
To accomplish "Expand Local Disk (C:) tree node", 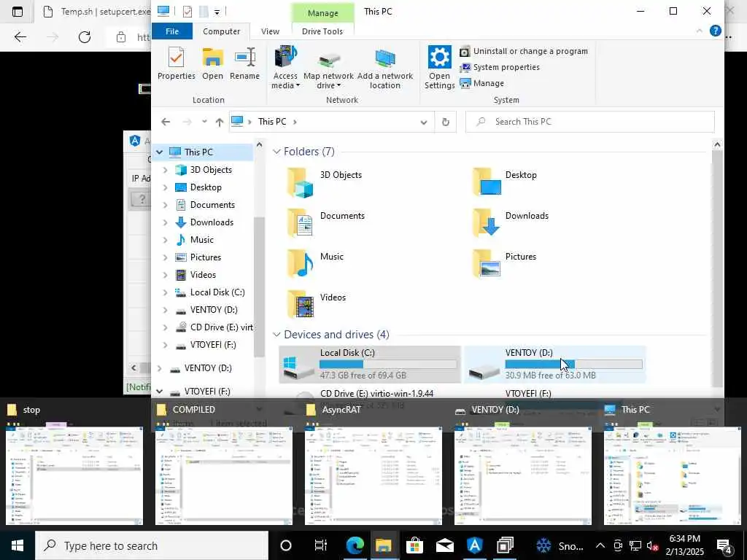I will pyautogui.click(x=166, y=293).
